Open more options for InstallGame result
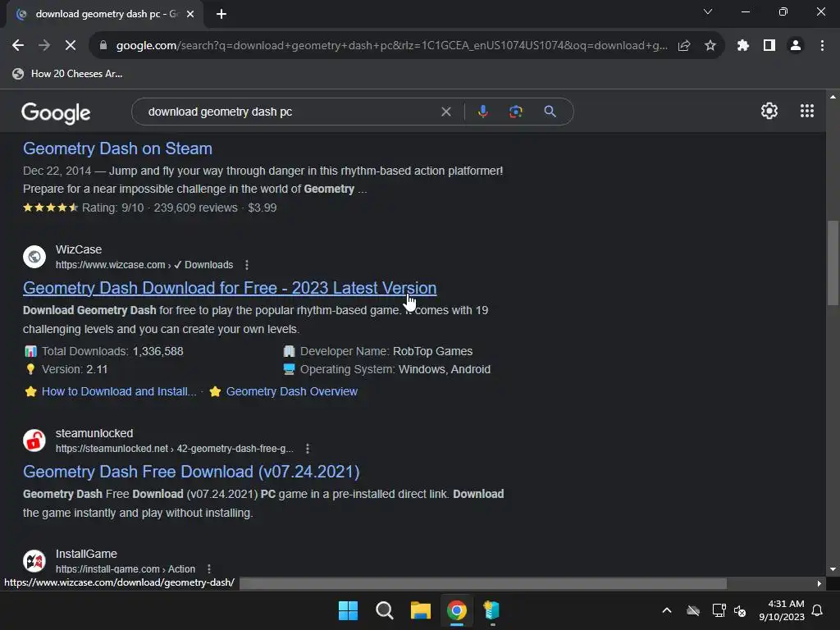 coord(209,569)
